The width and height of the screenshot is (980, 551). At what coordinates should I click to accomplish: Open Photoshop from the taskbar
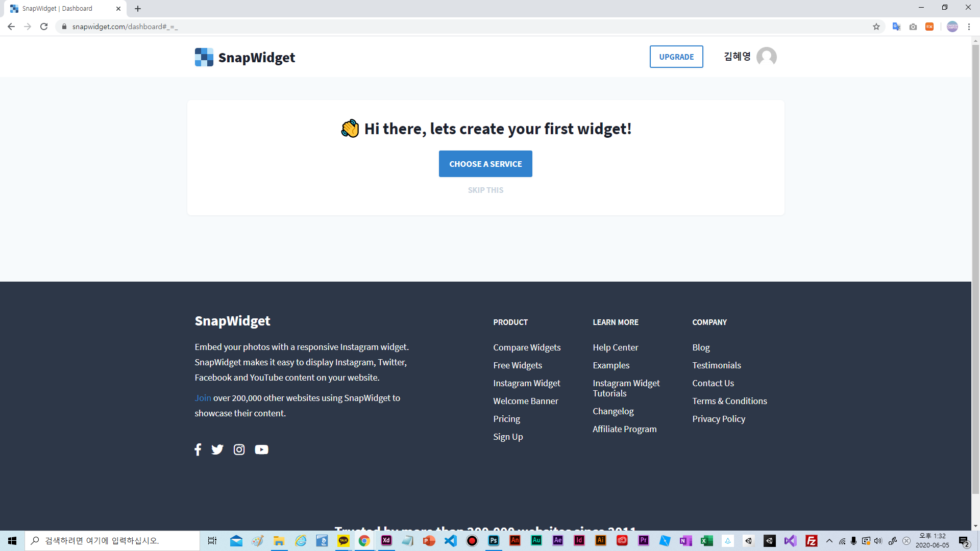click(494, 540)
